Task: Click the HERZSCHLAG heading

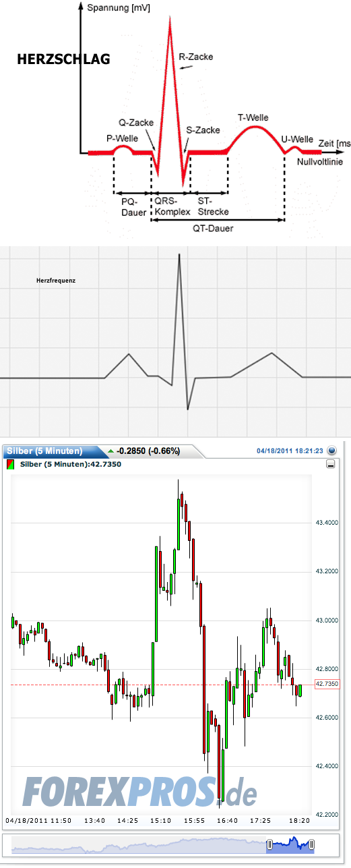Action: click(x=63, y=59)
